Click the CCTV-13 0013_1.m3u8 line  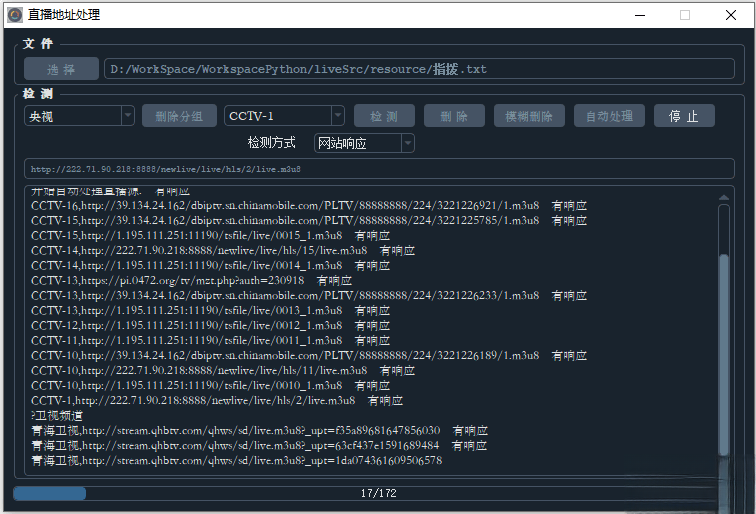coord(210,311)
